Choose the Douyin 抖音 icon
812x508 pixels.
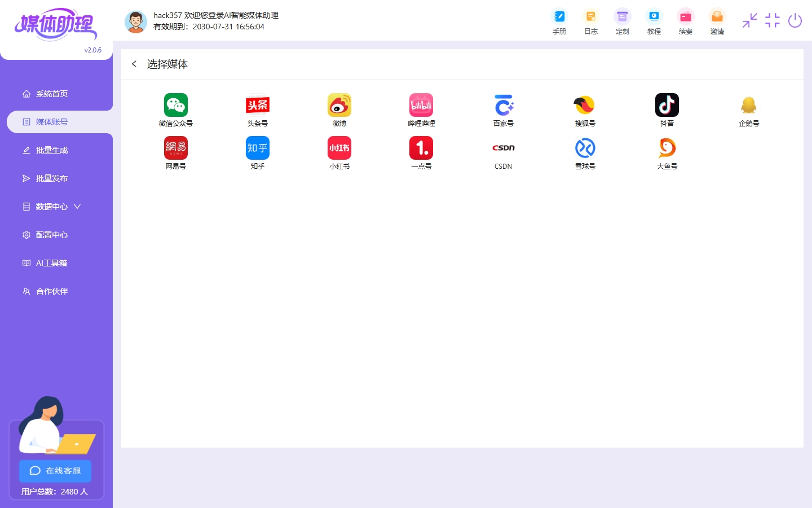[667, 106]
